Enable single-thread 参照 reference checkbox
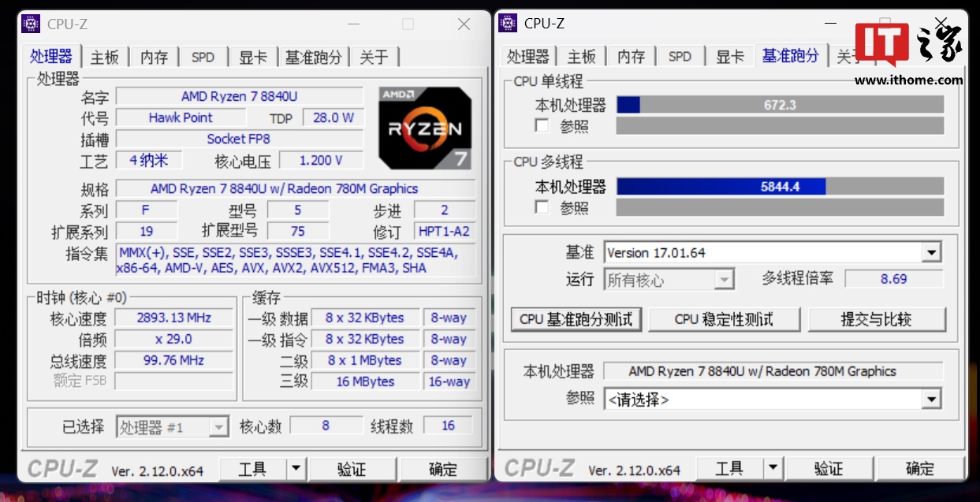980x502 pixels. (x=542, y=126)
